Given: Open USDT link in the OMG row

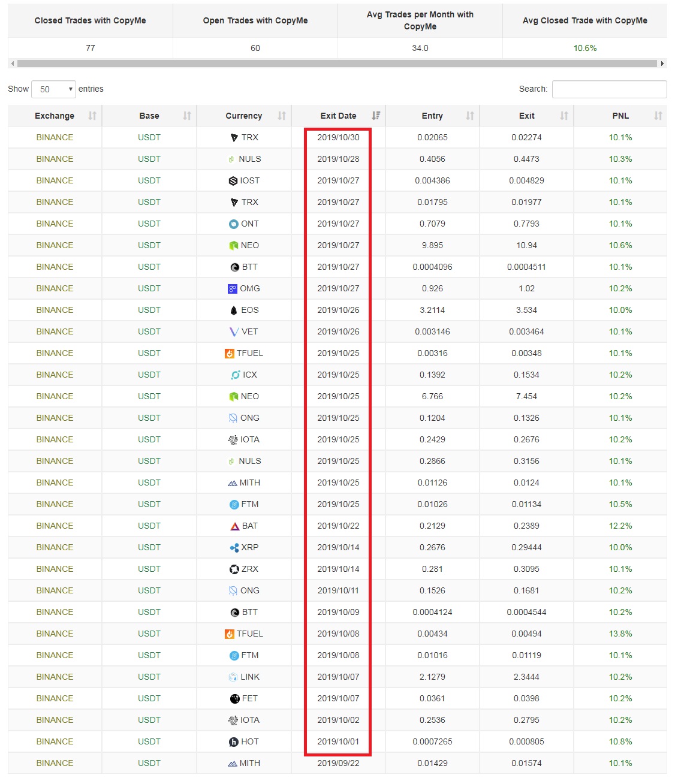Looking at the screenshot, I should (x=149, y=288).
